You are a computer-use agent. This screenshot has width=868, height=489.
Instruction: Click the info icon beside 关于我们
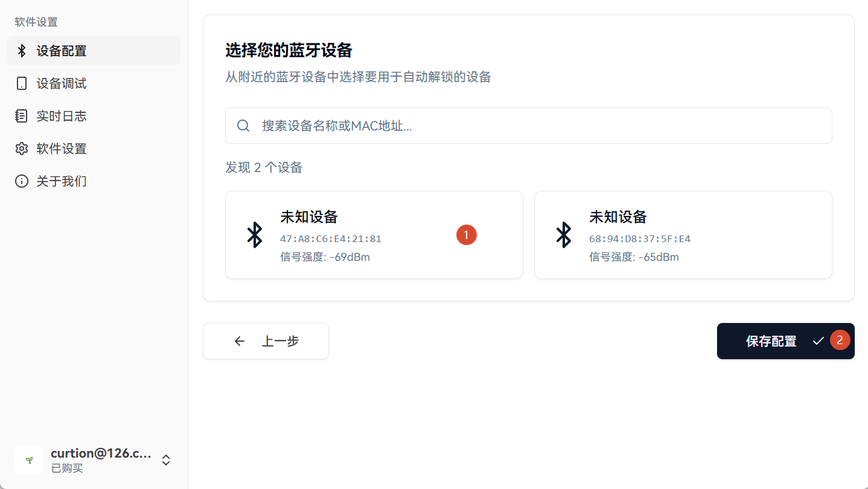[22, 181]
